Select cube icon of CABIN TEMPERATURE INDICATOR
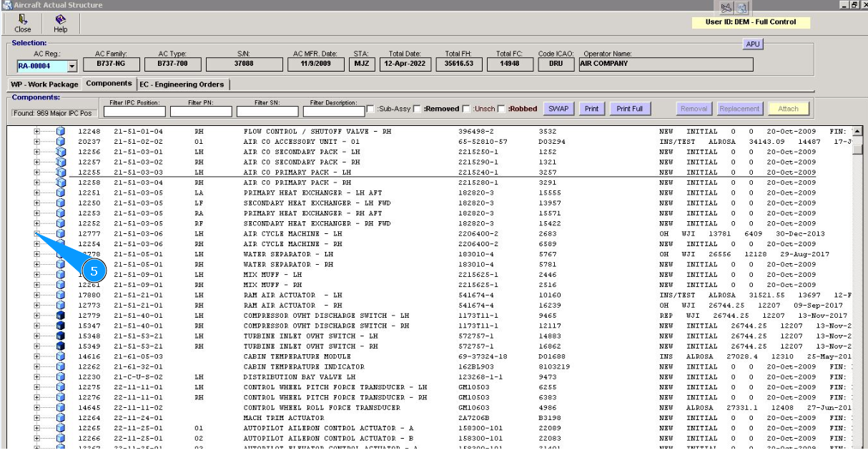This screenshot has width=868, height=453. [61, 366]
